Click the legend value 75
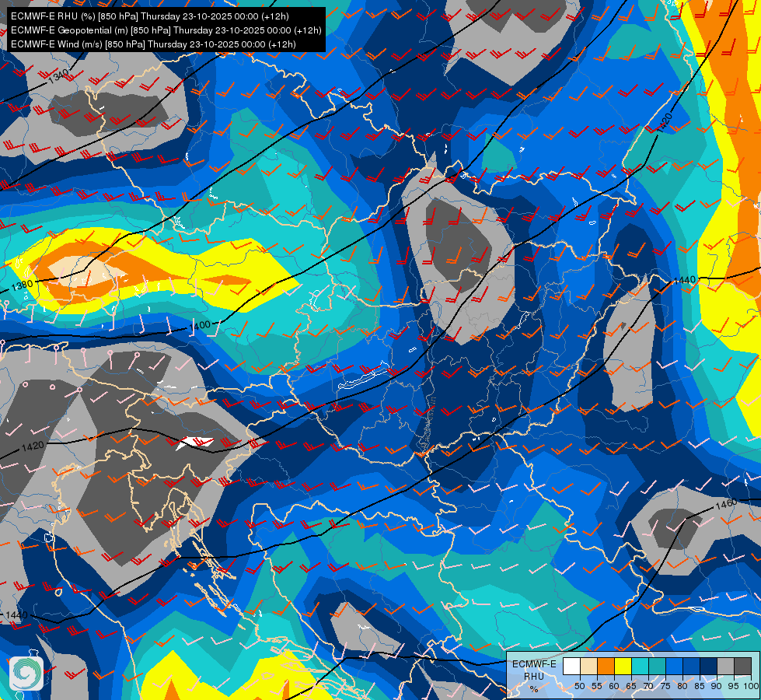Screen dimensions: 761x700 coord(665,686)
